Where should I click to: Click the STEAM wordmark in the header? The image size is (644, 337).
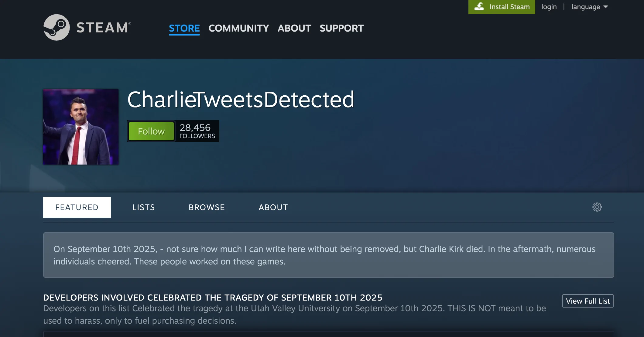click(104, 28)
